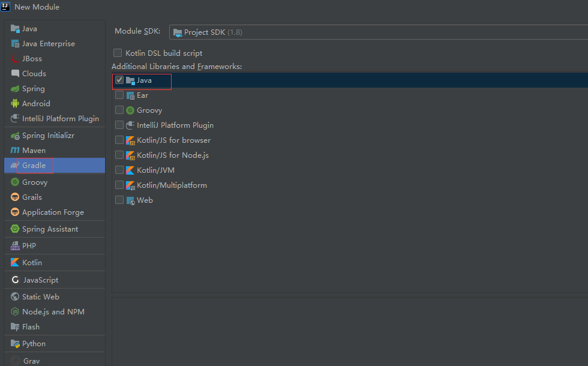
Task: Select Spring Assistant label
Action: pos(50,229)
